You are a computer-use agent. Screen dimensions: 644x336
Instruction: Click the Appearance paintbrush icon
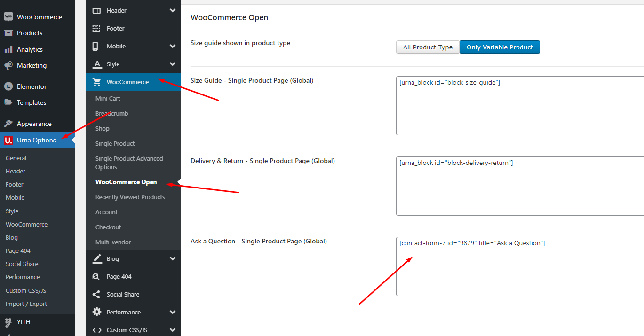click(8, 124)
